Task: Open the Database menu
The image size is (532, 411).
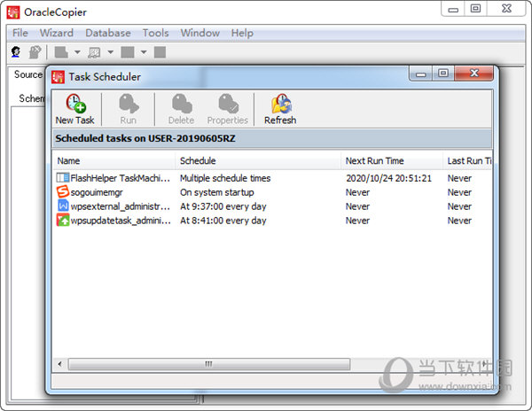Action: pyautogui.click(x=108, y=33)
